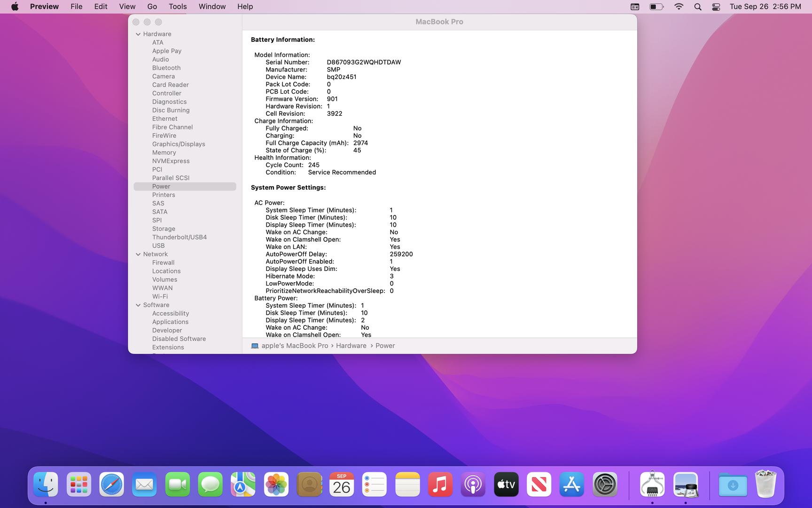The width and height of the screenshot is (812, 508).
Task: Open Preview app icon in Dock
Action: pyautogui.click(x=686, y=484)
